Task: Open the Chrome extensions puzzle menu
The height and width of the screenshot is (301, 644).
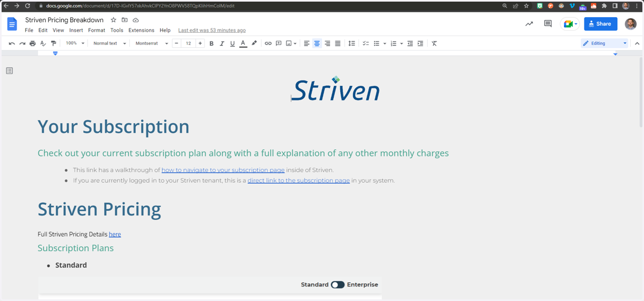Action: pyautogui.click(x=604, y=6)
